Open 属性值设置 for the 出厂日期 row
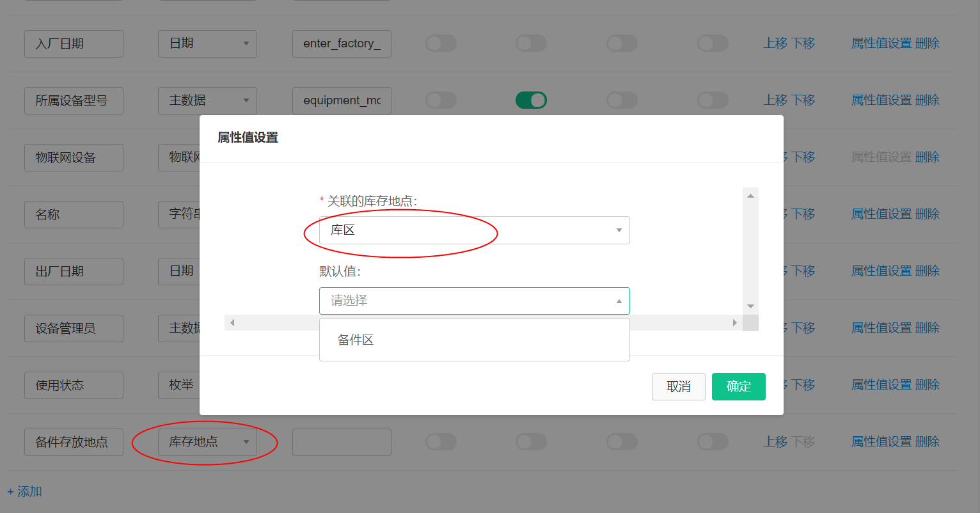The width and height of the screenshot is (980, 513). (881, 271)
